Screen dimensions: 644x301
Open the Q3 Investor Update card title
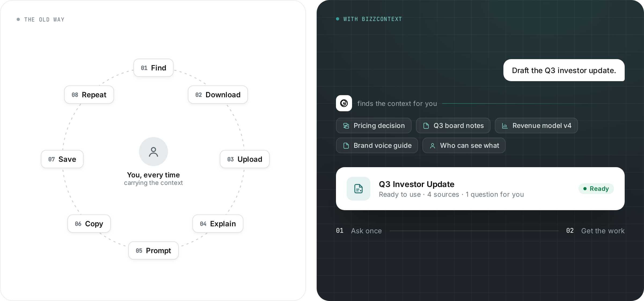click(416, 184)
